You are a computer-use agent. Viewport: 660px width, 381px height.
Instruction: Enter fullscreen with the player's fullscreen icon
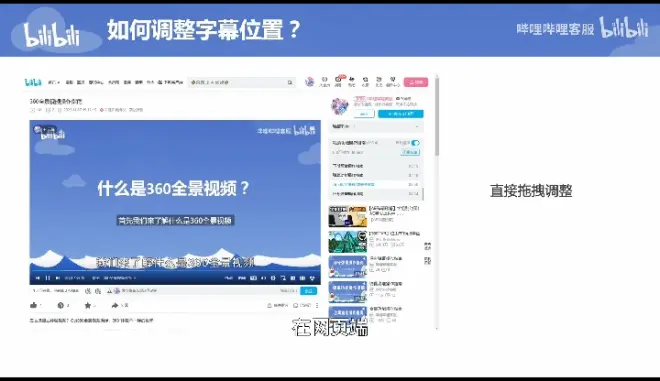312,278
